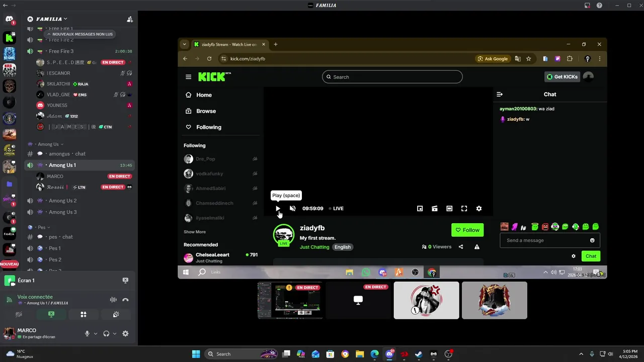The image size is (644, 362).
Task: Open Discord help question mark icon
Action: (x=599, y=6)
